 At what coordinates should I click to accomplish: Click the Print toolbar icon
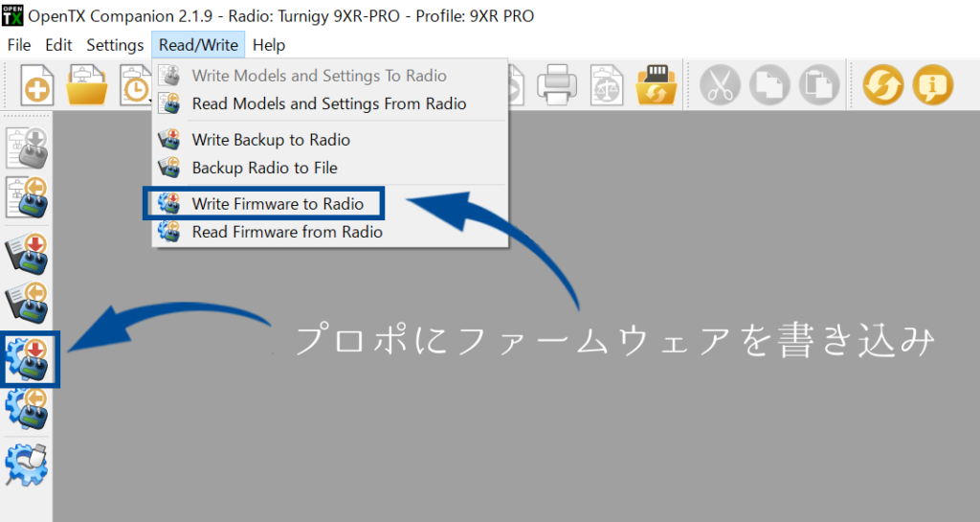(x=556, y=85)
